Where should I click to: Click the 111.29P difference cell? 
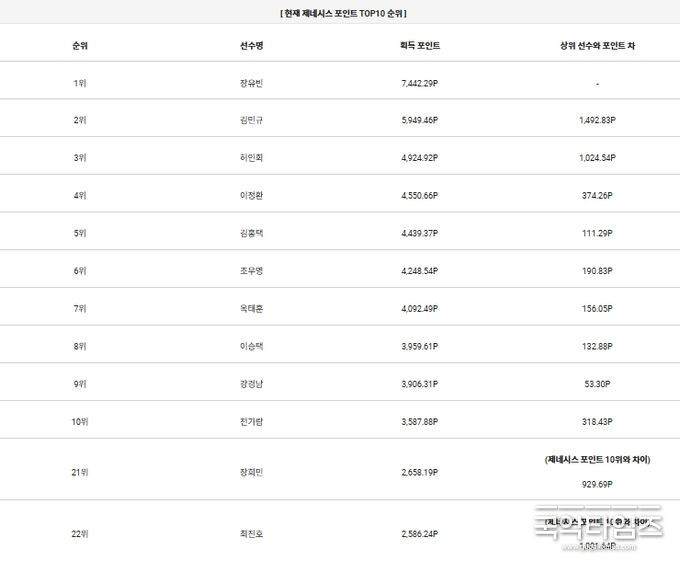coord(597,233)
